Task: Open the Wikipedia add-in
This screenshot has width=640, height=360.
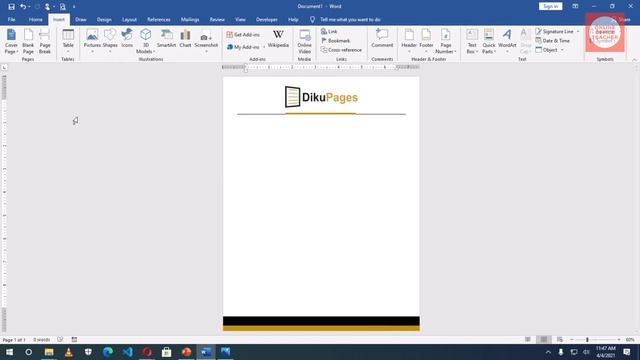Action: pos(278,39)
